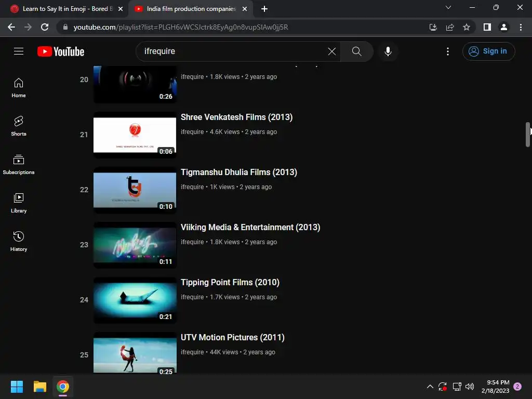Screen dimensions: 532x399
Task: Open Tigmanshu Dhulia Films (2013) title
Action: click(239, 172)
